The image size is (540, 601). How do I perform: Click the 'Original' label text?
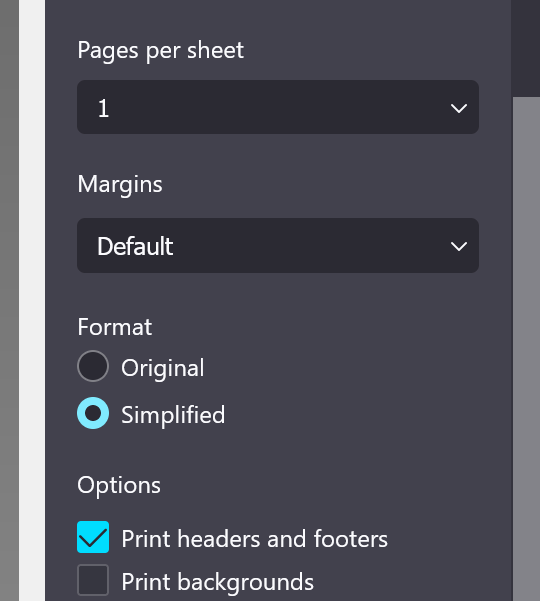pos(162,368)
